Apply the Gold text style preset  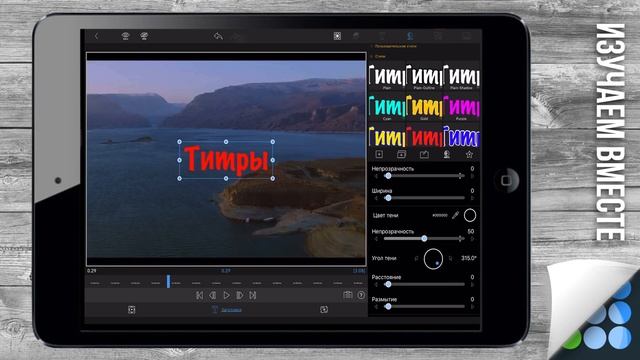click(x=424, y=107)
